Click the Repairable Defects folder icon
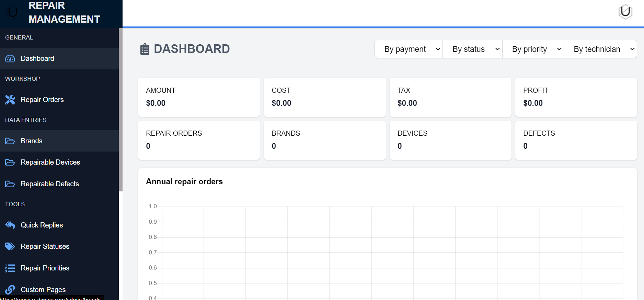 coord(10,184)
